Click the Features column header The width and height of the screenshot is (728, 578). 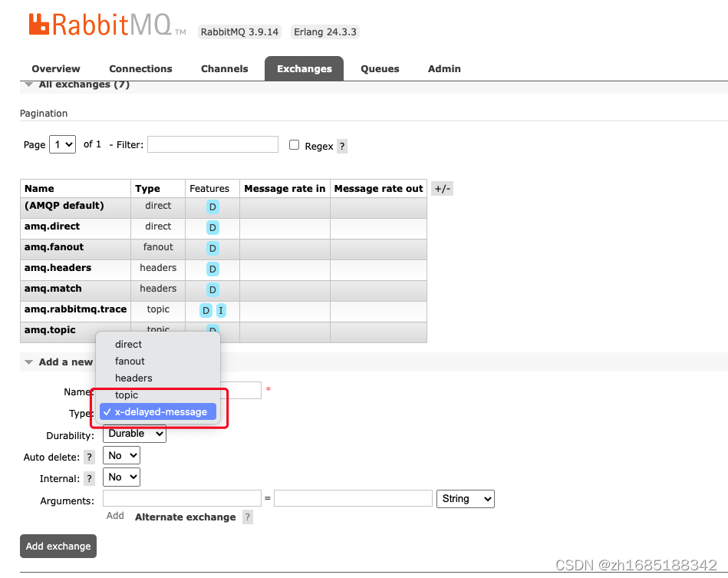pyautogui.click(x=209, y=189)
